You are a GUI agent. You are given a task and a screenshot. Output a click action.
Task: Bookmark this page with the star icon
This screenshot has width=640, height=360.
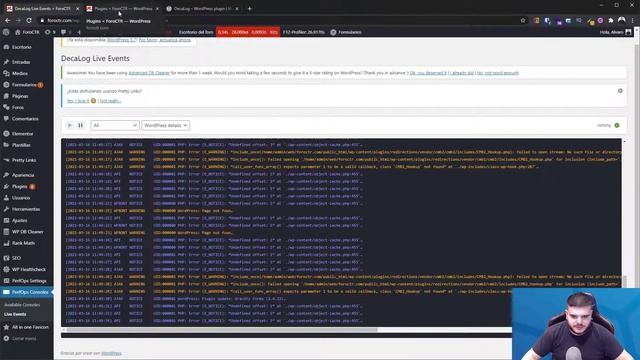[523, 20]
